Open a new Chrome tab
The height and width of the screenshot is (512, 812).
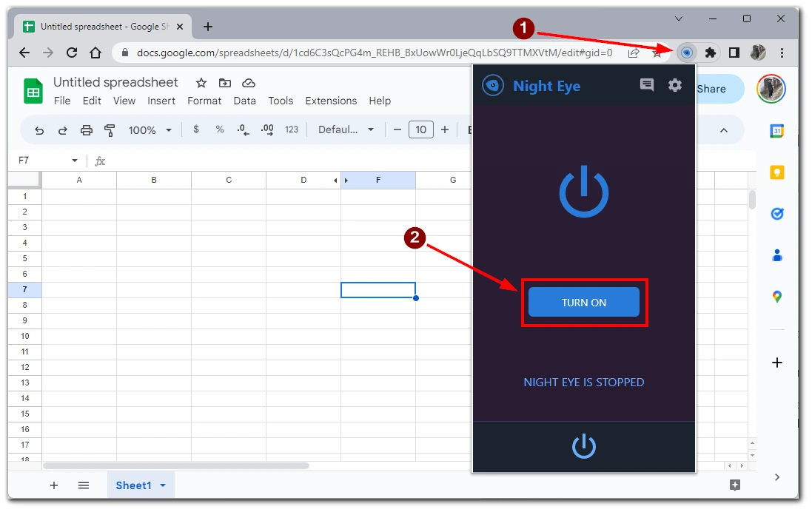point(208,27)
